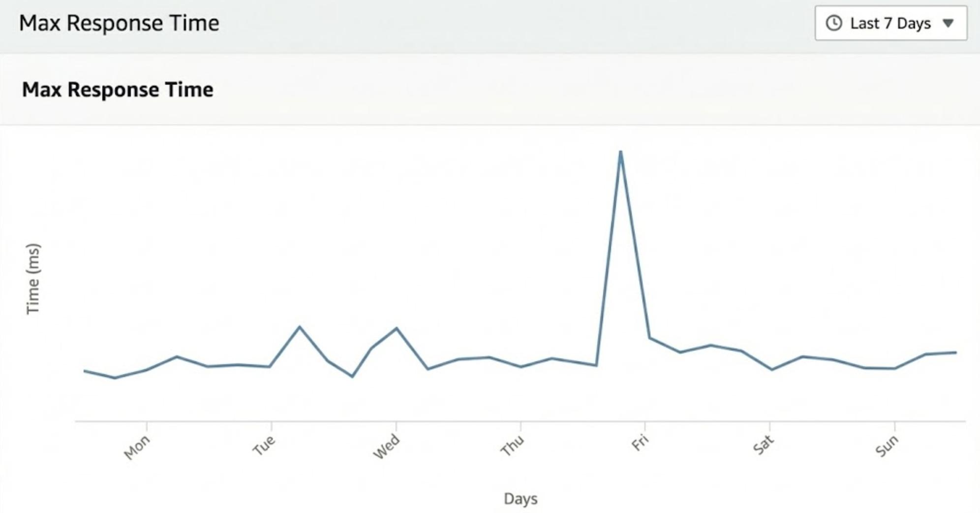
Task: Click the clock icon in the time range selector
Action: (834, 23)
